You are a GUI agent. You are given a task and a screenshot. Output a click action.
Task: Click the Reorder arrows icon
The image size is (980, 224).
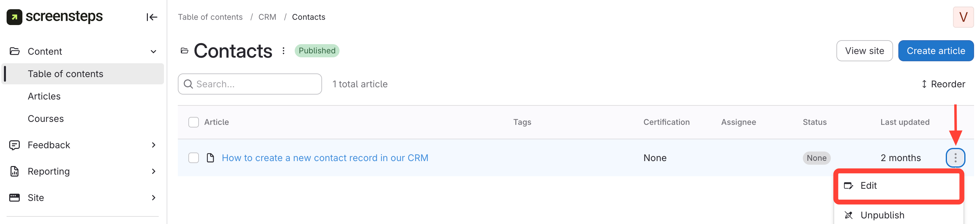(924, 84)
